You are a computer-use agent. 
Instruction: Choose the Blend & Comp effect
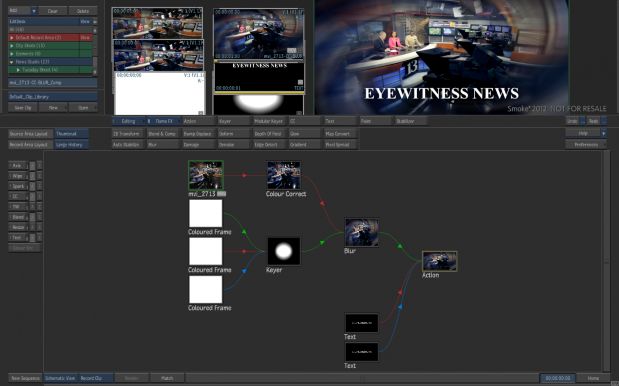point(163,134)
